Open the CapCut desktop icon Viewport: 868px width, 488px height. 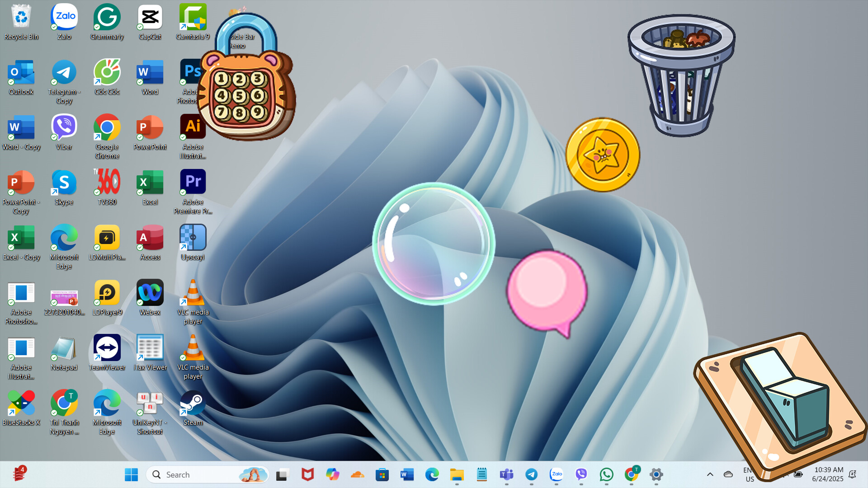[150, 18]
